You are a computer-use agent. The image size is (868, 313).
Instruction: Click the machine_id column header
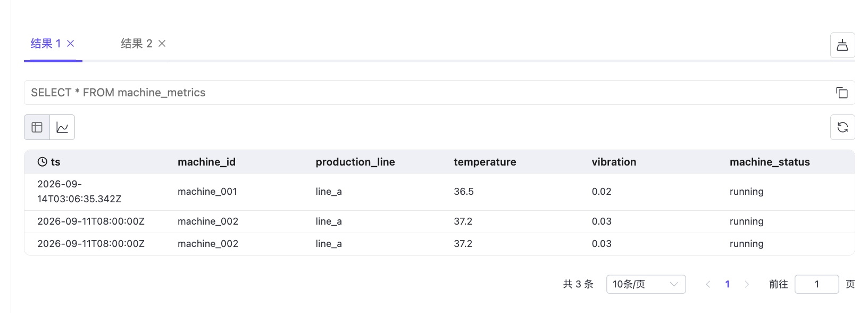pyautogui.click(x=206, y=162)
